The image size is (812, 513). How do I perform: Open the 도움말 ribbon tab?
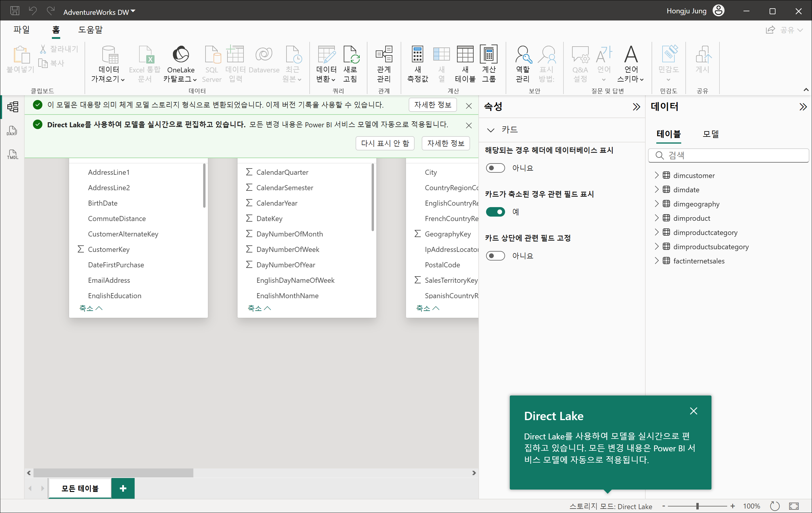click(x=90, y=30)
